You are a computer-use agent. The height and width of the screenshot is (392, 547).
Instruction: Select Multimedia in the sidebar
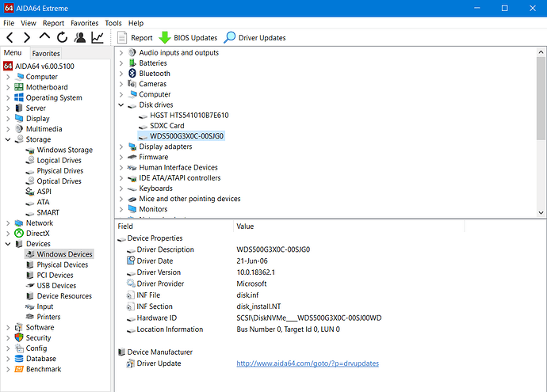[x=44, y=129]
